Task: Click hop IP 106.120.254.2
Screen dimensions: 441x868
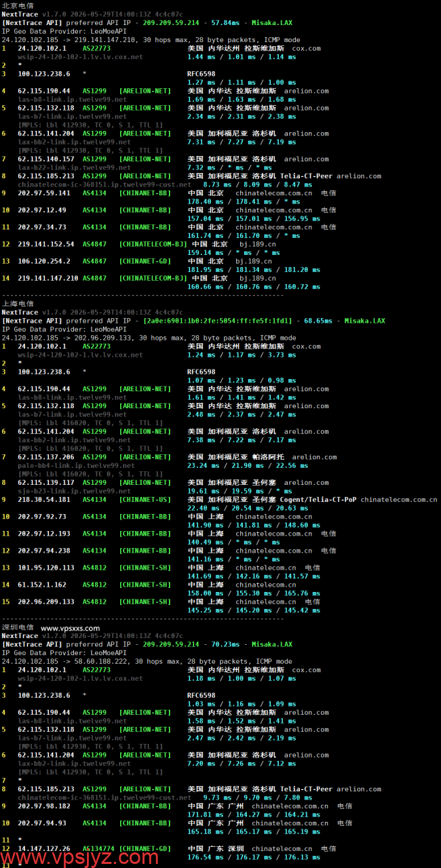Action: click(x=43, y=261)
